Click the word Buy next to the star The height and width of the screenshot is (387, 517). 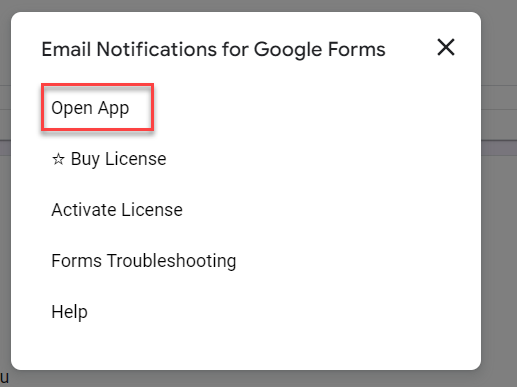coord(85,159)
